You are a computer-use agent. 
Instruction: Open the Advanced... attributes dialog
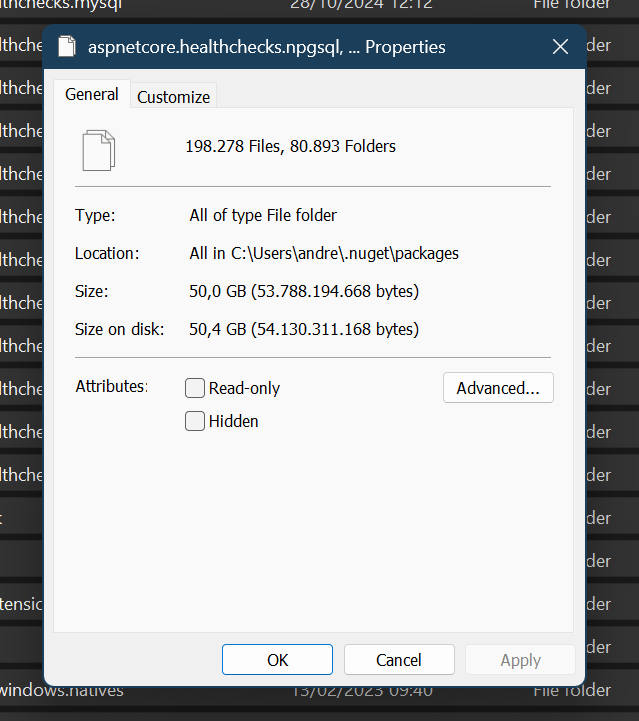coord(497,388)
